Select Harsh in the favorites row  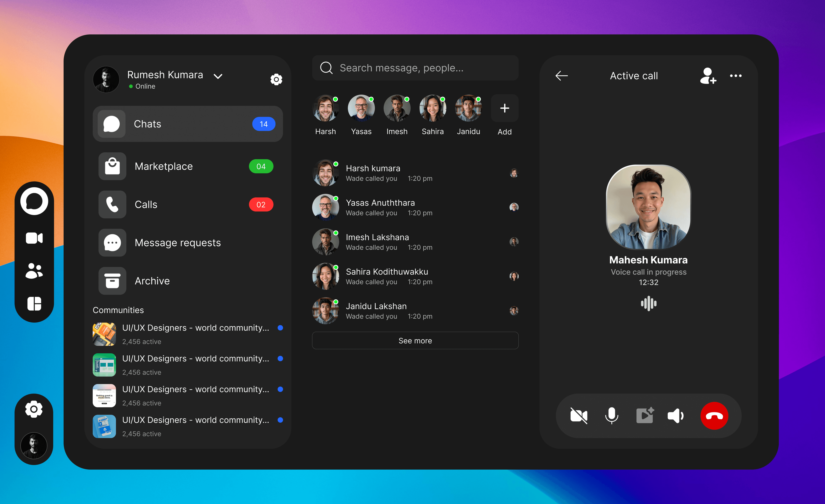(x=325, y=115)
